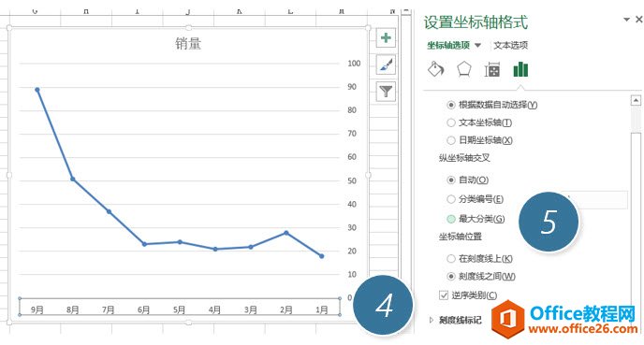Click the 9月 data point on line
Screen dimensions: 644x345
click(37, 90)
